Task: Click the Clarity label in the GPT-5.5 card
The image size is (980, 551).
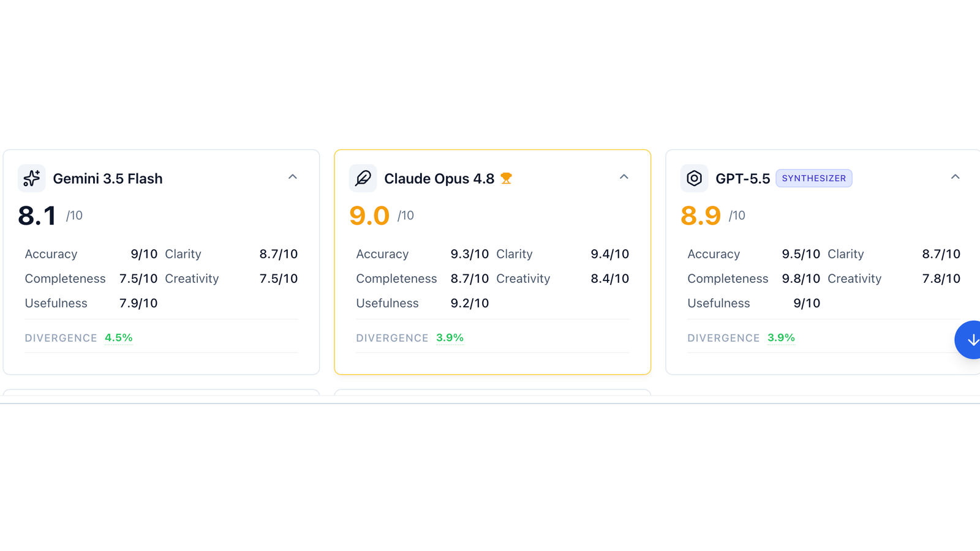Action: pyautogui.click(x=846, y=254)
